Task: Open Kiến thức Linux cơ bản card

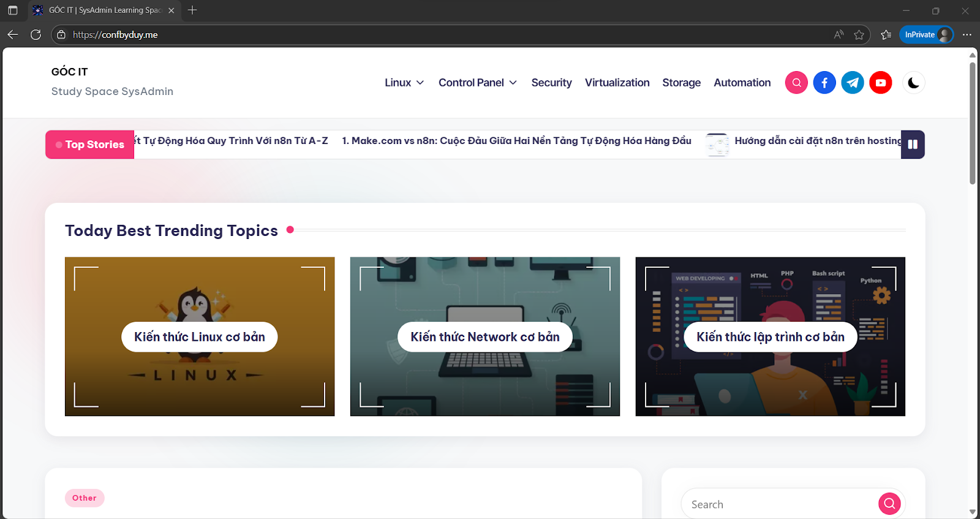Action: pos(200,337)
